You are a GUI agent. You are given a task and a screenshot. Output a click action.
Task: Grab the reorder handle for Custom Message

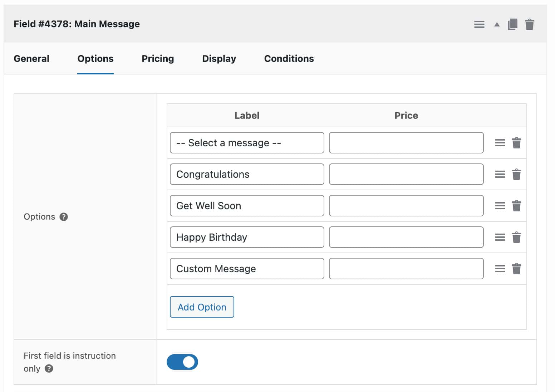pos(500,269)
